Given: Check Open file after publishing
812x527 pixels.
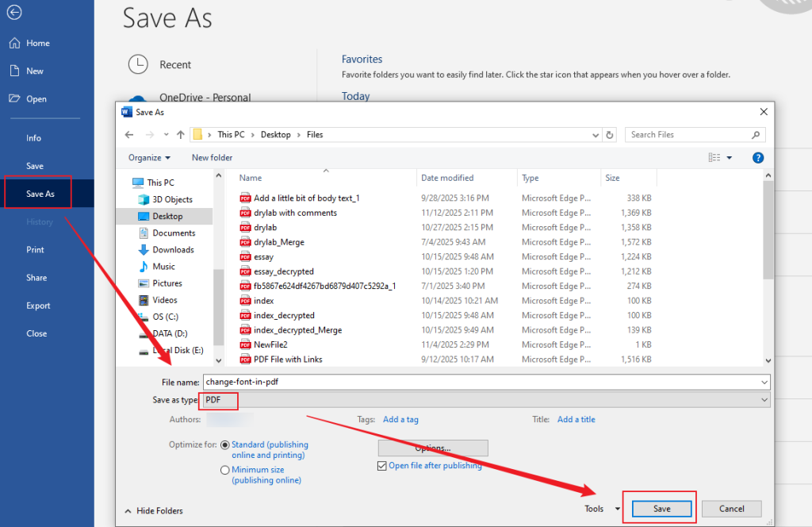Looking at the screenshot, I should pos(381,465).
